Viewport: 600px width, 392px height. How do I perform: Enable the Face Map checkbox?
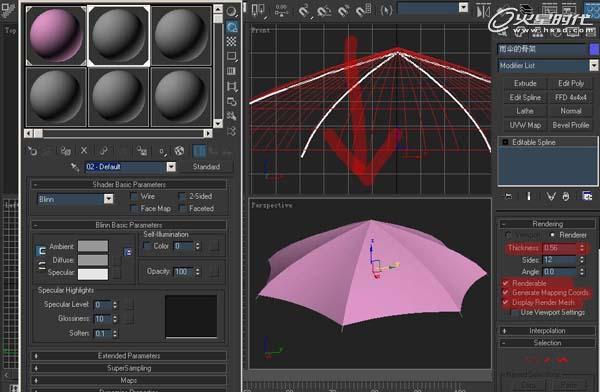click(x=134, y=209)
